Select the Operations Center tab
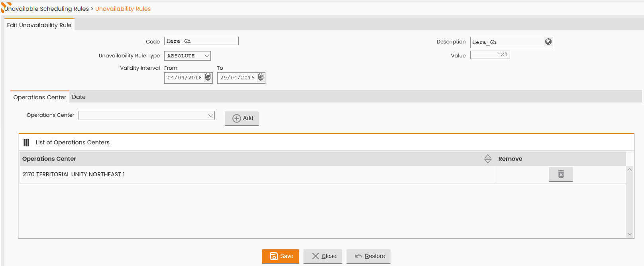The image size is (644, 266). (40, 97)
